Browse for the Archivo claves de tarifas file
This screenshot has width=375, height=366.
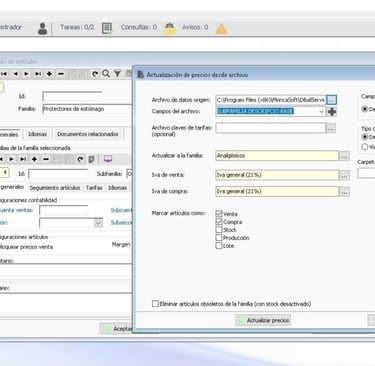(x=331, y=128)
